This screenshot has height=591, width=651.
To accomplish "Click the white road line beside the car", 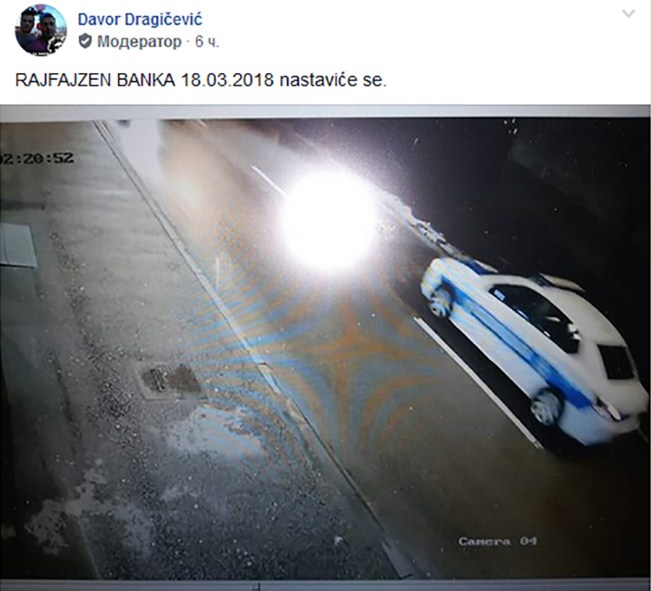I will click(477, 382).
